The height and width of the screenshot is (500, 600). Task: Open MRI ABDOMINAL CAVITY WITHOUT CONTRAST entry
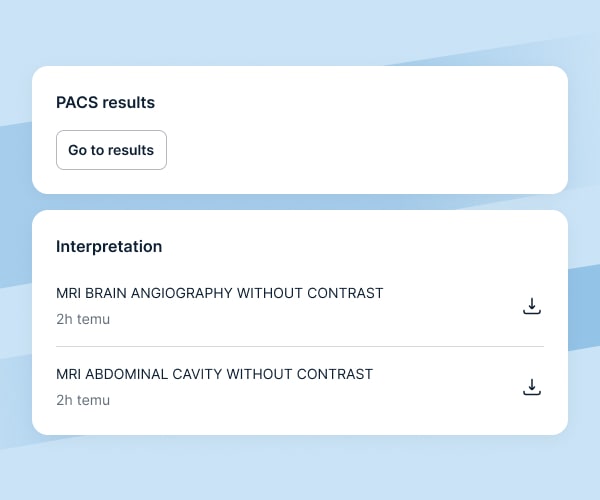point(214,375)
